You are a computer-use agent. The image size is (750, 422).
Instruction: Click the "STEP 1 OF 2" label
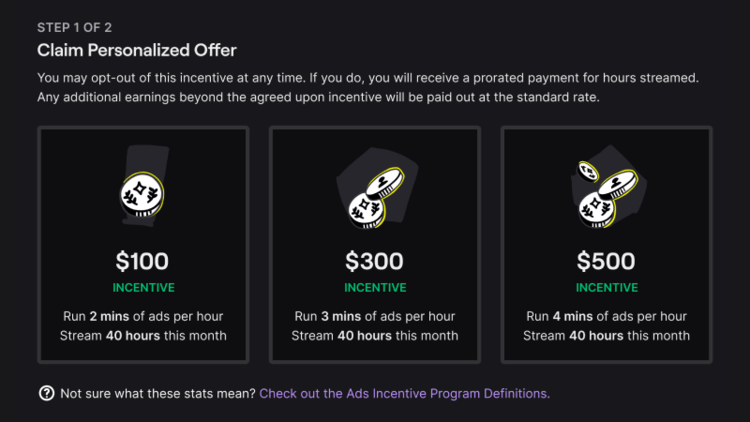(79, 26)
